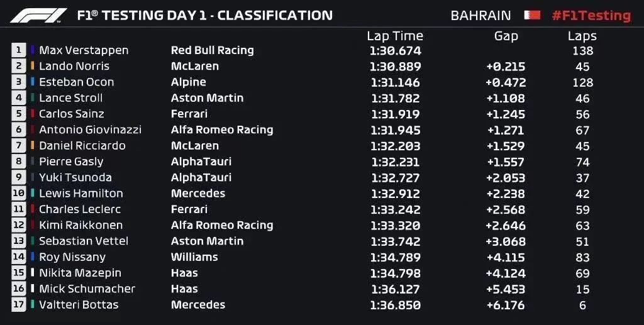The image size is (644, 325).
Task: Click the Lap Time column header
Action: point(395,36)
